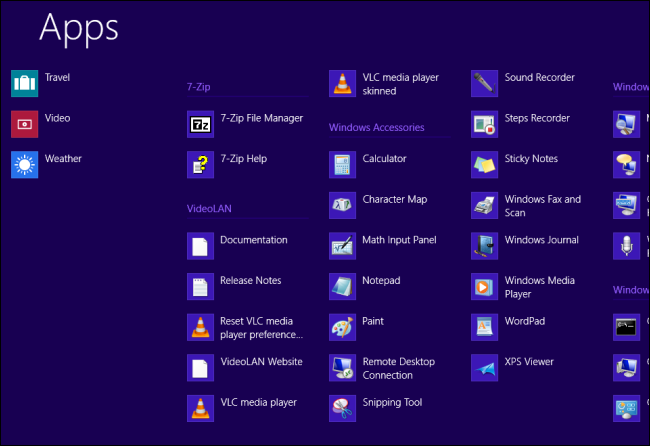Open Windows Fax and Scan icon
The width and height of the screenshot is (650, 446).
(485, 205)
